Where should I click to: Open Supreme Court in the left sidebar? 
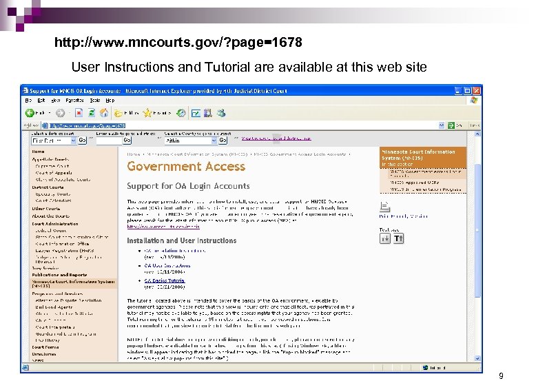point(52,166)
